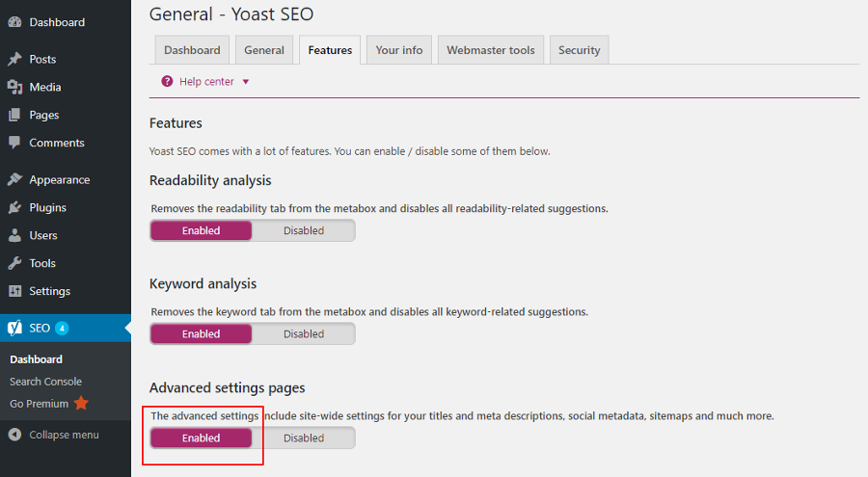This screenshot has height=477, width=868.
Task: Click the SEO notification badge showing 4
Action: point(62,329)
